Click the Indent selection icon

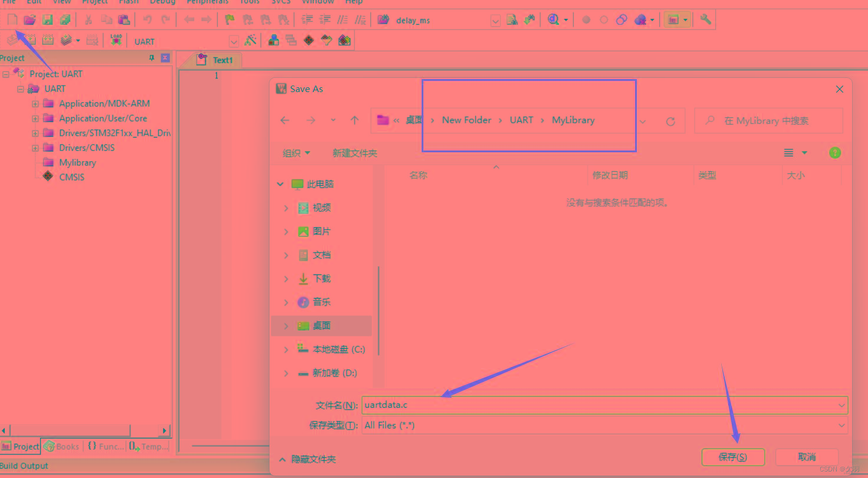pyautogui.click(x=307, y=20)
